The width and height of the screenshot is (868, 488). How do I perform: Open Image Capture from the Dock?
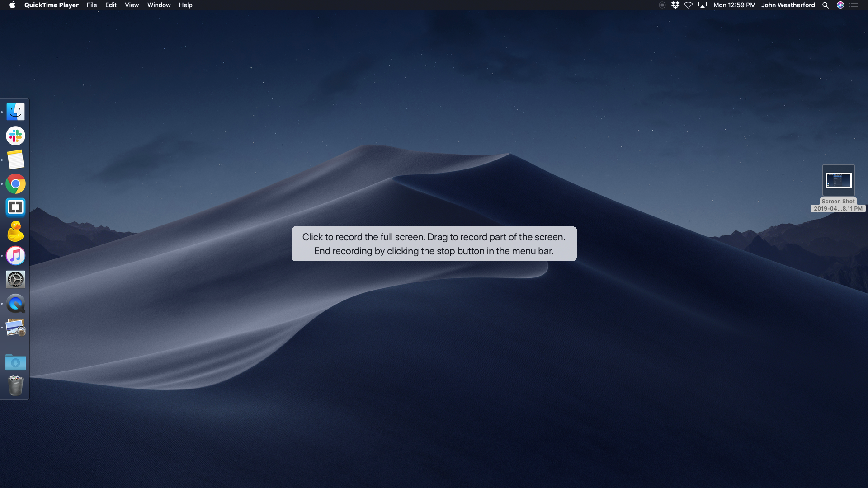click(15, 328)
